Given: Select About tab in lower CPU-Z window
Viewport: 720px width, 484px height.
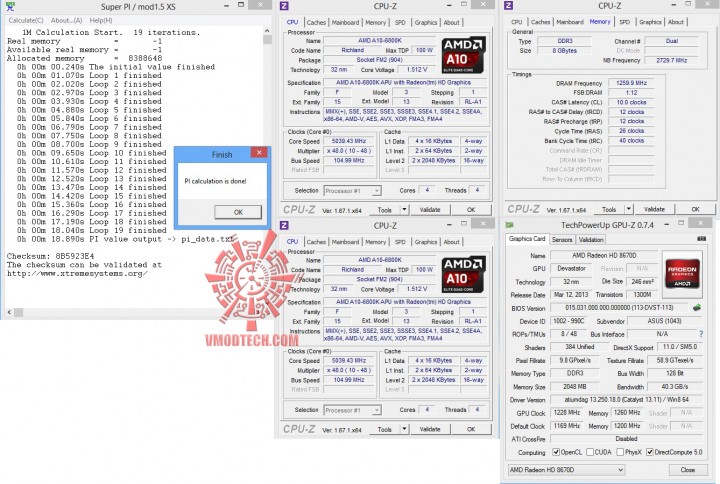Looking at the screenshot, I should pyautogui.click(x=451, y=242).
